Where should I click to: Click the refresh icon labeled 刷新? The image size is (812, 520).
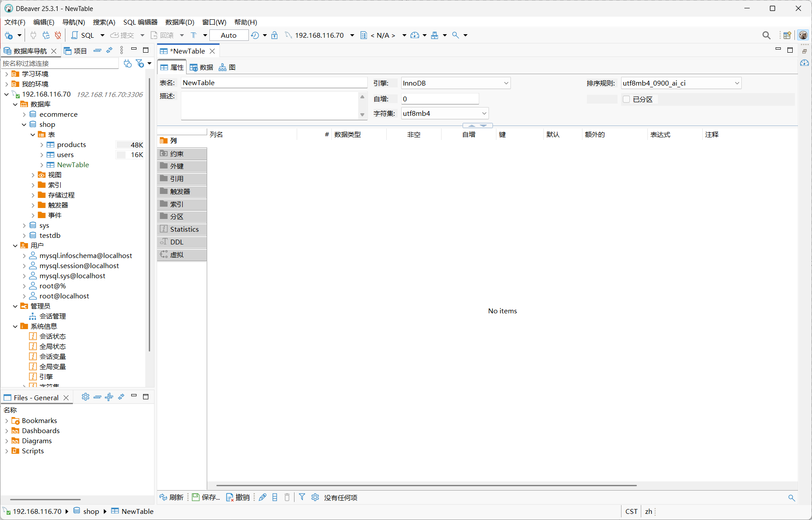tap(171, 497)
